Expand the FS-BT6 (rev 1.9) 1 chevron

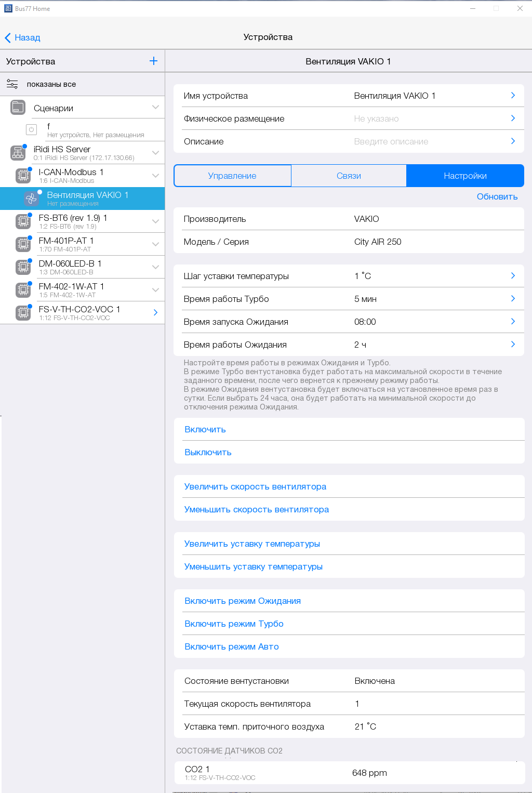coord(155,221)
